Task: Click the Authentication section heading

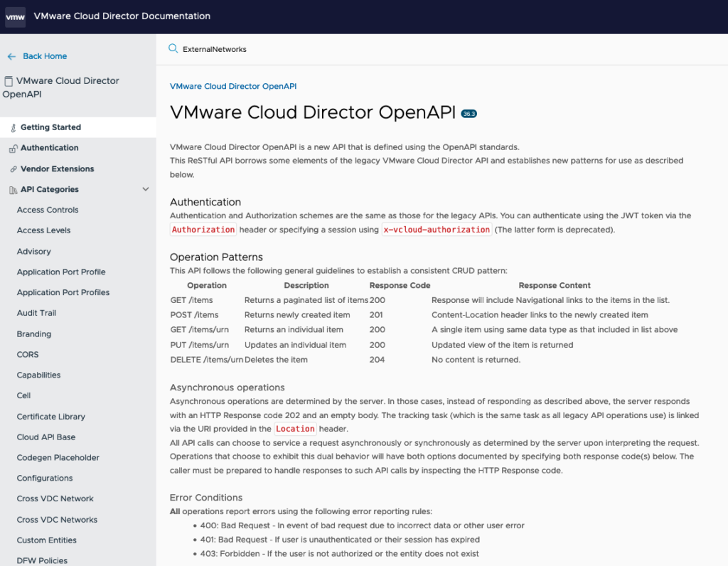Action: coord(205,202)
